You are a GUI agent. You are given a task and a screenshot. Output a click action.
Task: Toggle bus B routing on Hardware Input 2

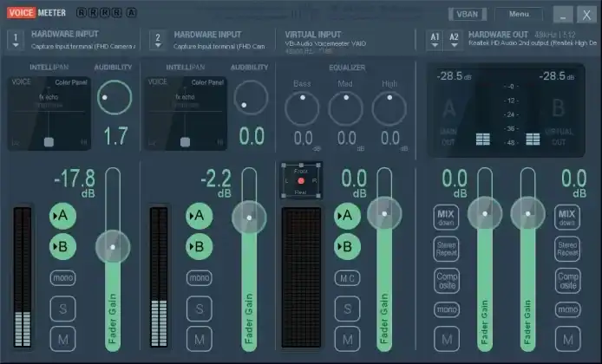click(199, 247)
